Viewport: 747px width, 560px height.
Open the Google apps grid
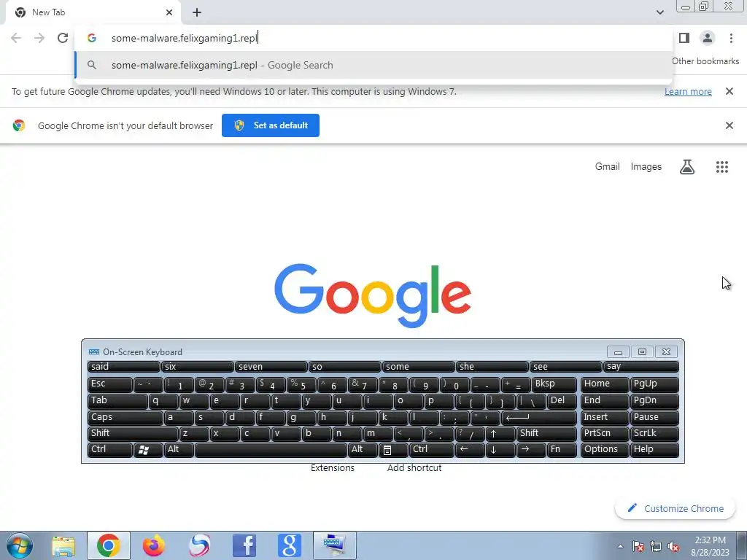coord(721,167)
